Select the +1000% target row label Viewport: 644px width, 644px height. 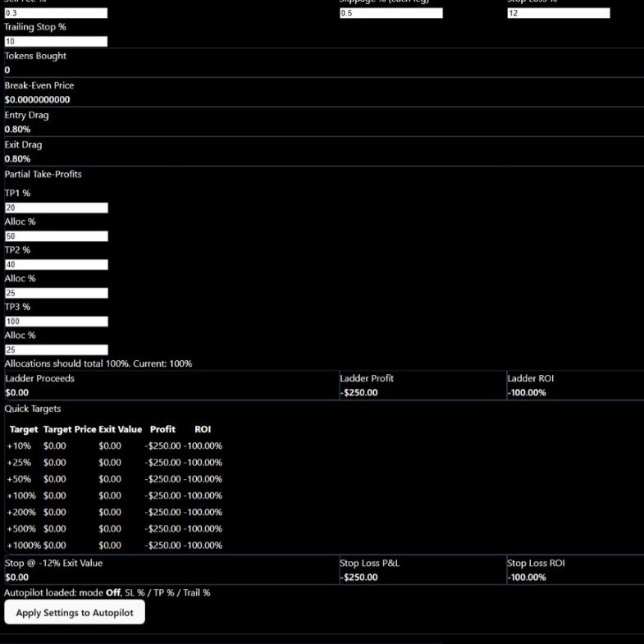point(23,546)
